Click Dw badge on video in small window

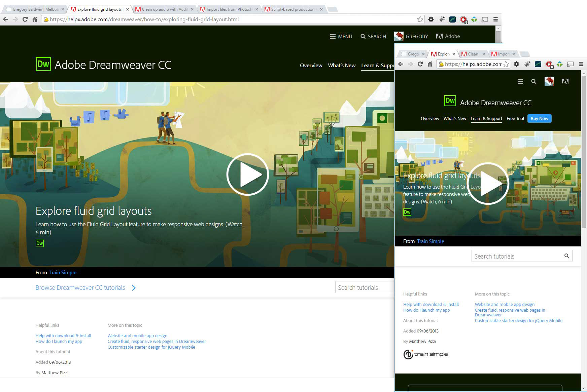[x=407, y=212]
